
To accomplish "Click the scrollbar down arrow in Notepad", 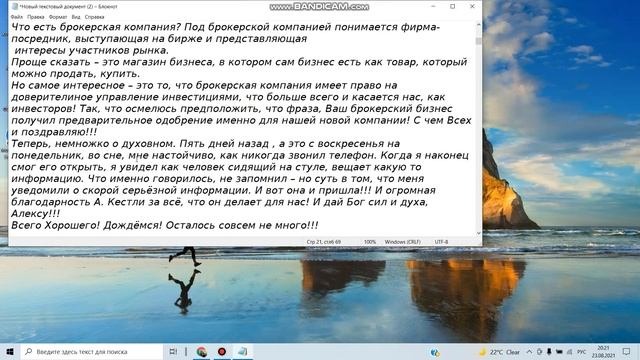I will 478,233.
